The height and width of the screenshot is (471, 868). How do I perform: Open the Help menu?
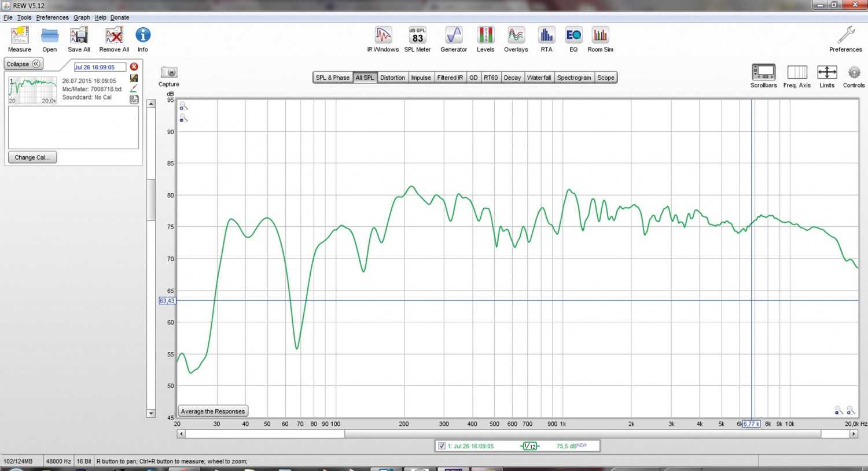[101, 17]
